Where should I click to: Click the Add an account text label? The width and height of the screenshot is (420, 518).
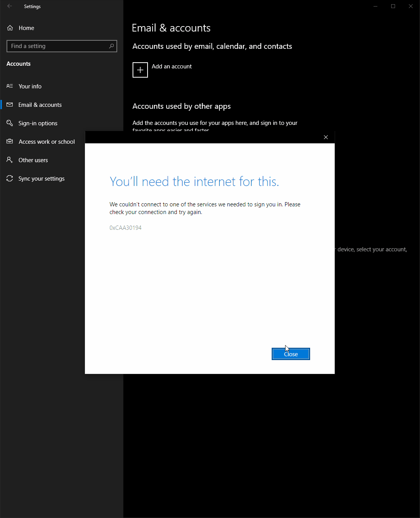click(x=171, y=66)
